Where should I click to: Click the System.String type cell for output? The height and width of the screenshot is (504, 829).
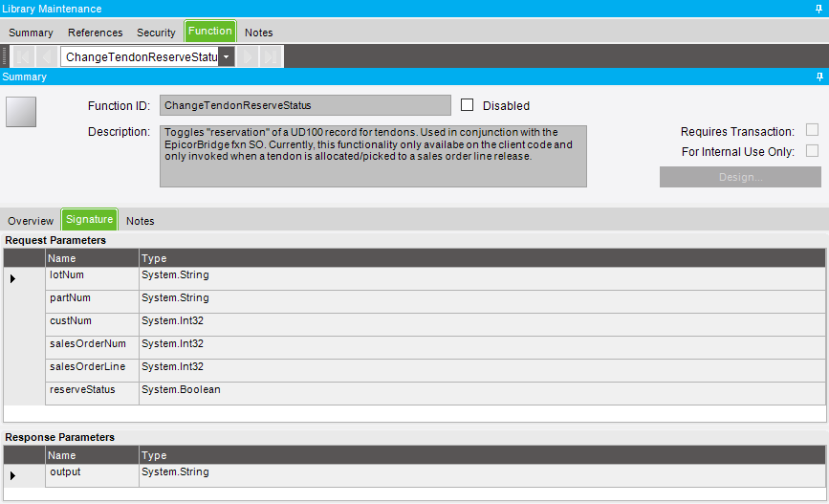(x=482, y=475)
